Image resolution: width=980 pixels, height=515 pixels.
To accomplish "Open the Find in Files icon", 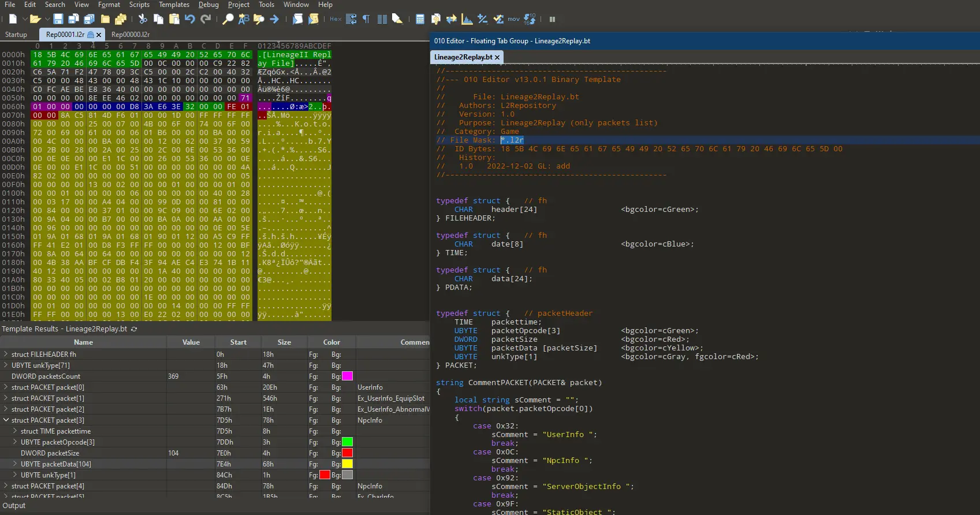I will point(259,19).
